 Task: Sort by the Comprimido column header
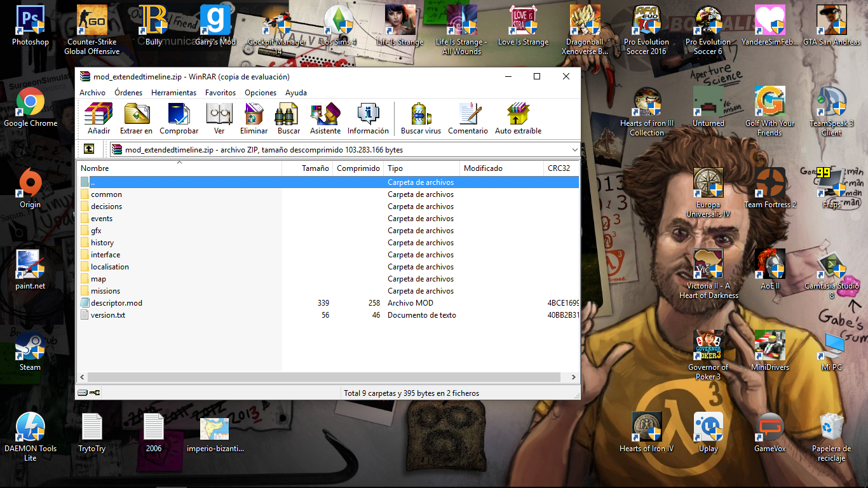[x=358, y=168]
